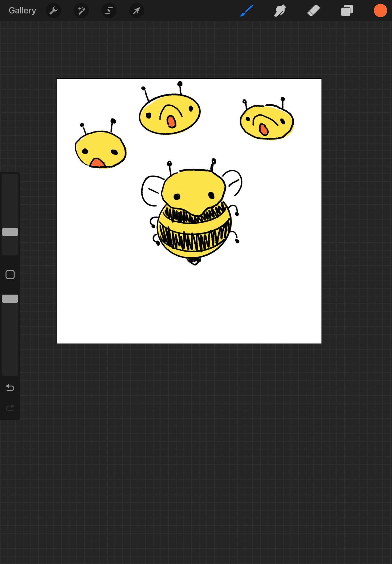Image resolution: width=392 pixels, height=564 pixels.
Task: Redo the last undone action
Action: (10, 408)
